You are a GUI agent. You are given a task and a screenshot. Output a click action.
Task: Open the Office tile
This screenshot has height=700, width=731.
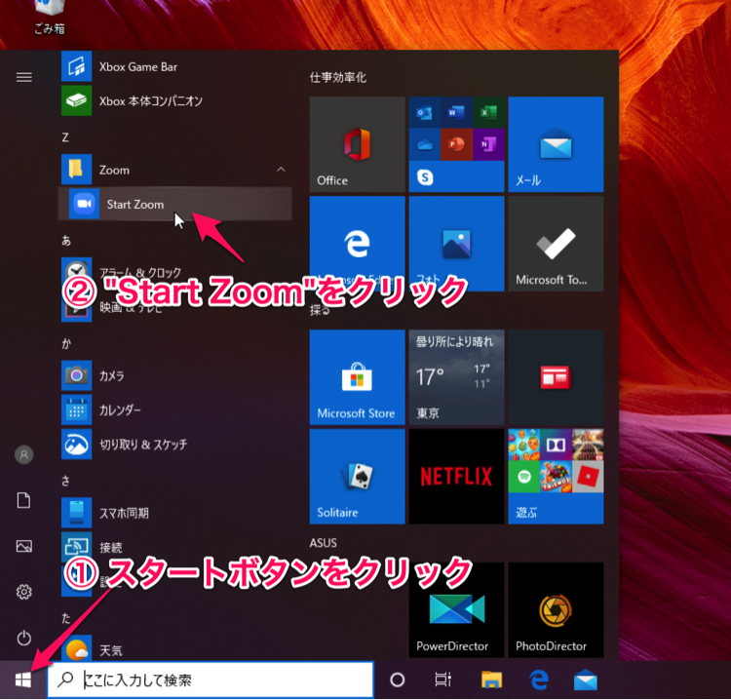click(357, 144)
